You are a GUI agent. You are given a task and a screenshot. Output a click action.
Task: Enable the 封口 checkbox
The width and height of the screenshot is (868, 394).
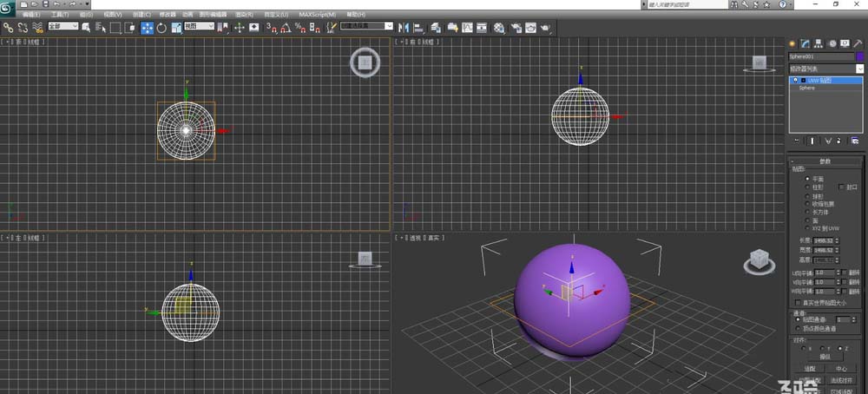(841, 187)
